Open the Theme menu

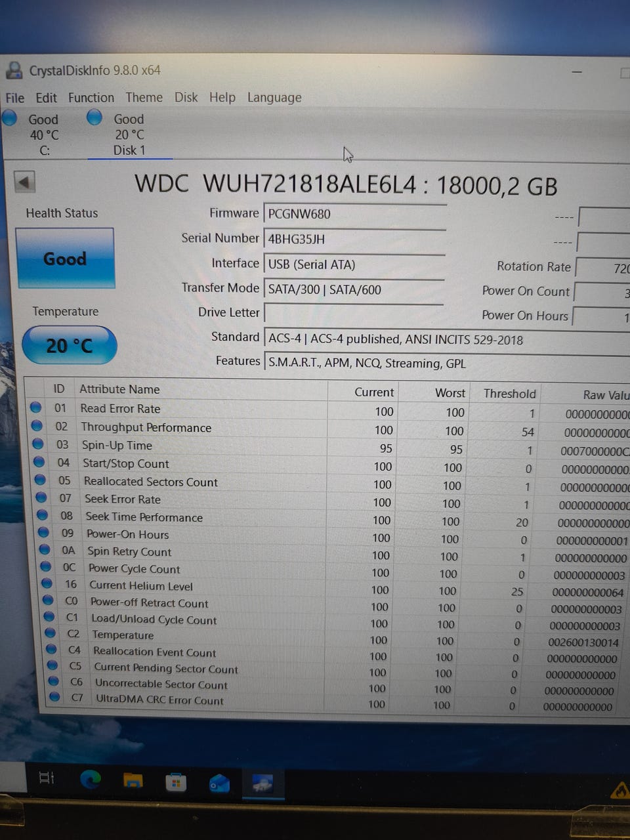coord(144,98)
